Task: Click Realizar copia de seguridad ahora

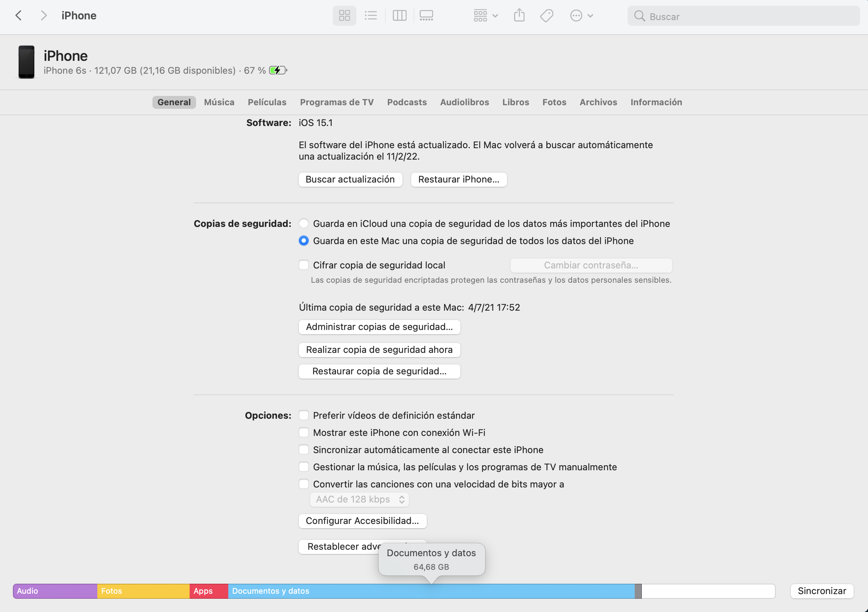Action: pyautogui.click(x=379, y=350)
